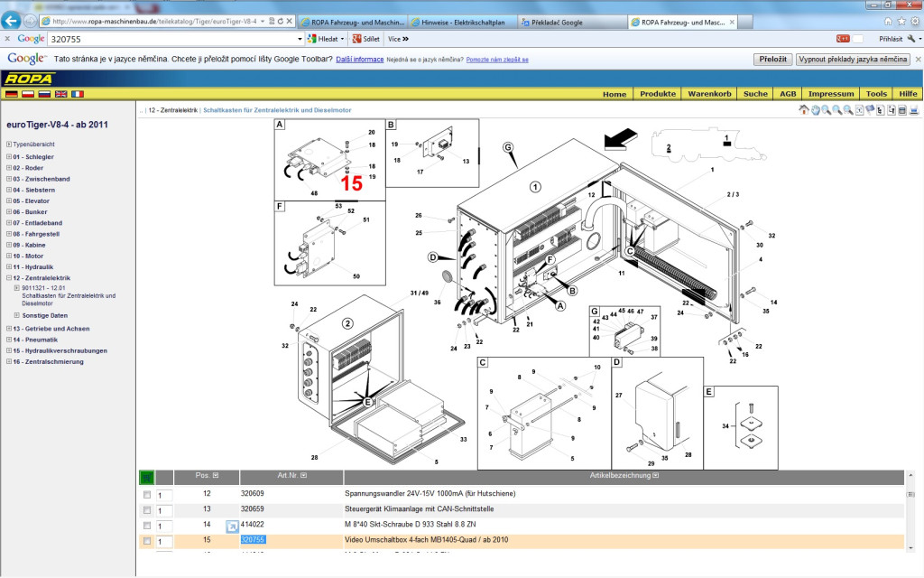Open the Produkte menu
This screenshot has height=578, width=924.
(658, 94)
